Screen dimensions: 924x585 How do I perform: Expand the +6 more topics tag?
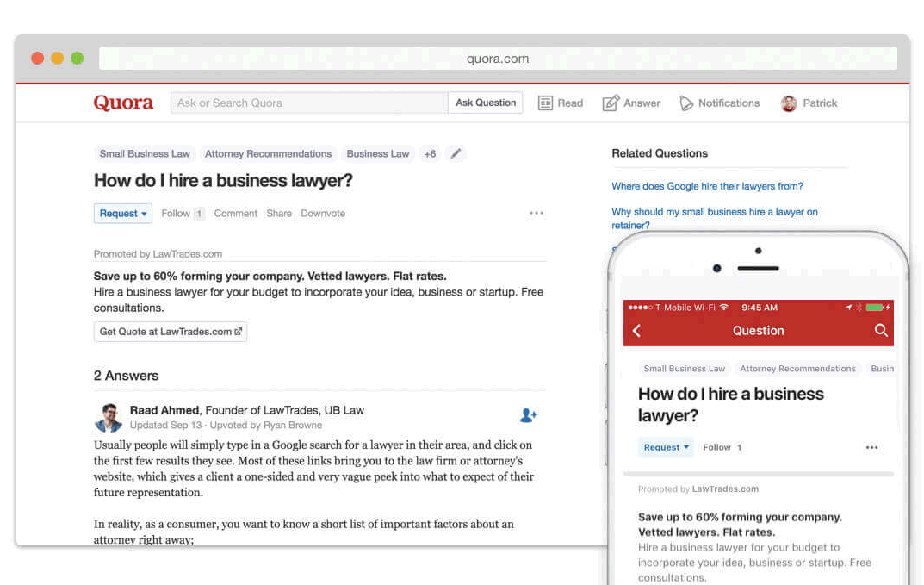[431, 154]
